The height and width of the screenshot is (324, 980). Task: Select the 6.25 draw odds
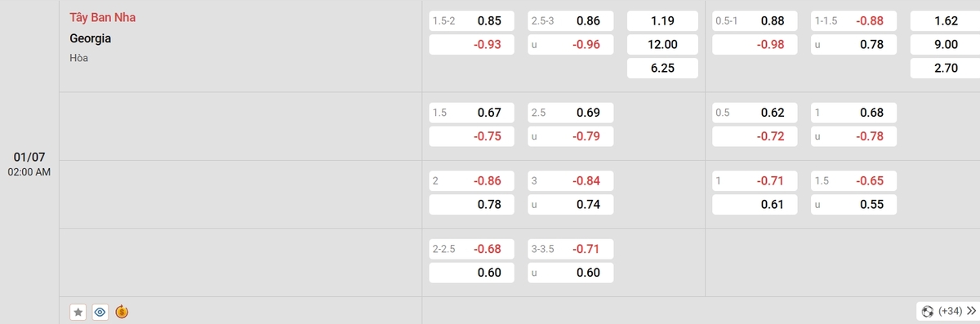click(x=662, y=68)
